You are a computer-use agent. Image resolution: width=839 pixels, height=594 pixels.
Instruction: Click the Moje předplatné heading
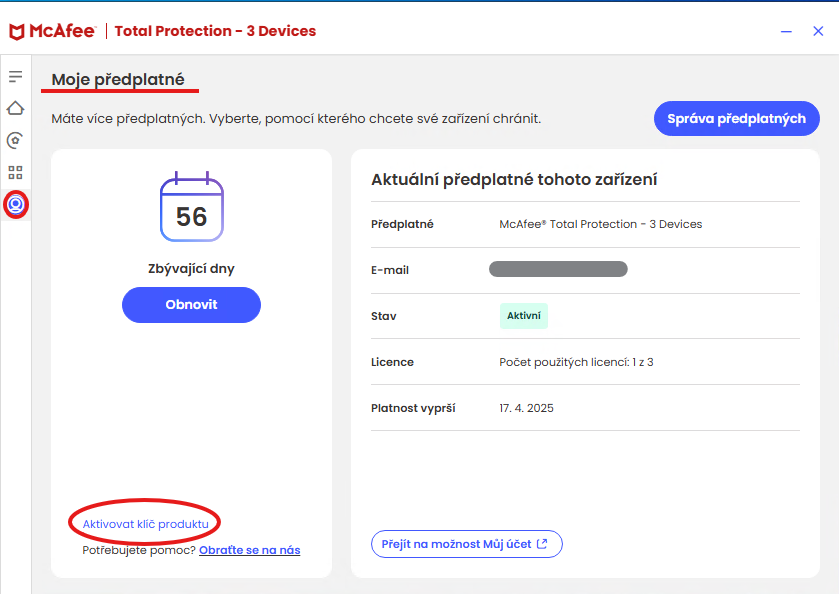[118, 80]
